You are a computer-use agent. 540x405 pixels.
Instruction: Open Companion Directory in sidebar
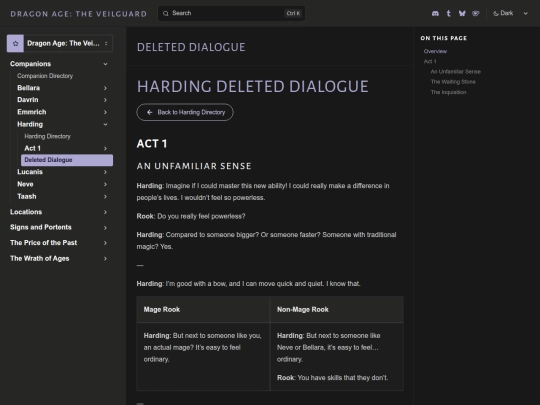click(45, 76)
